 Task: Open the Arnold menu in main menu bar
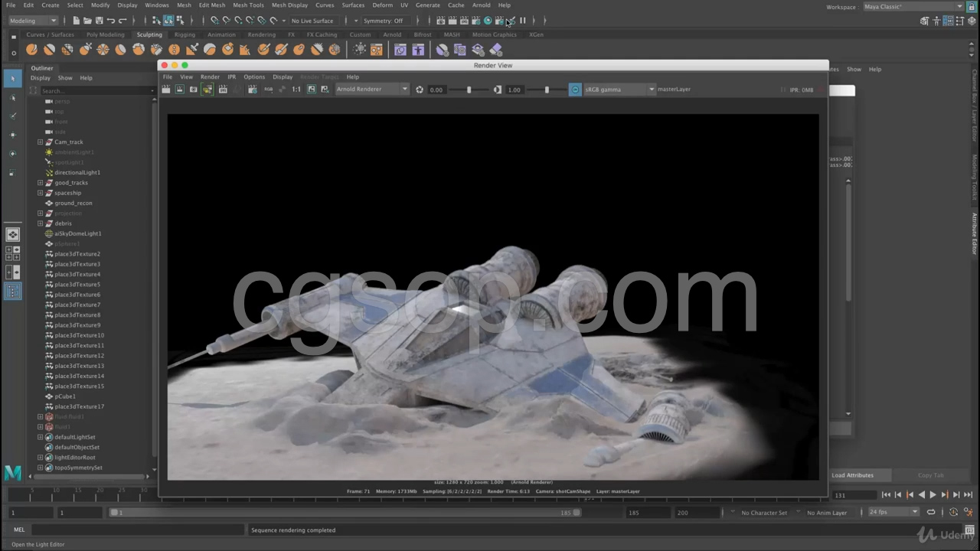tap(481, 5)
